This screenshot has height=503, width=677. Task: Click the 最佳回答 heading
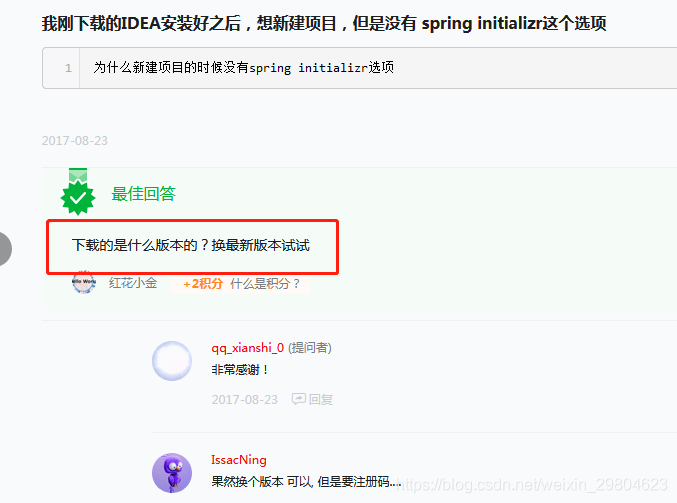[x=143, y=194]
